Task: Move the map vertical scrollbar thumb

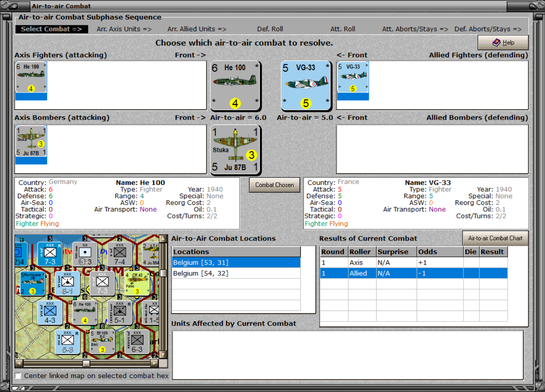Action: (163, 273)
